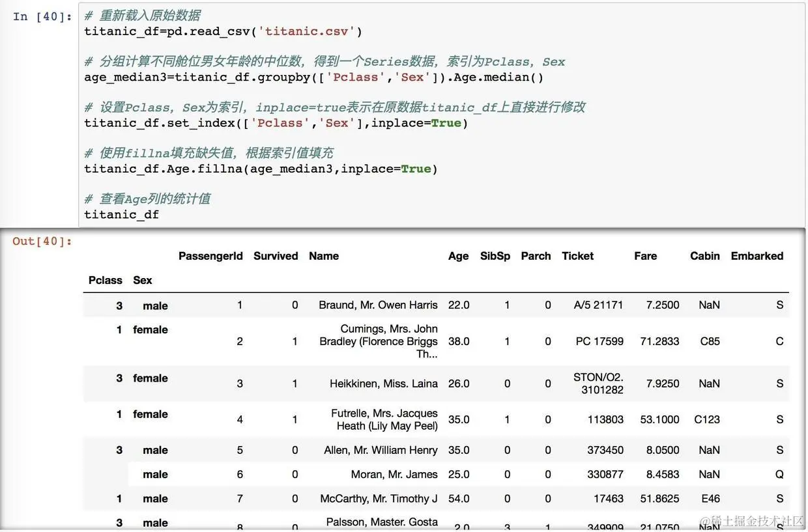Click the groupby code line

314,77
